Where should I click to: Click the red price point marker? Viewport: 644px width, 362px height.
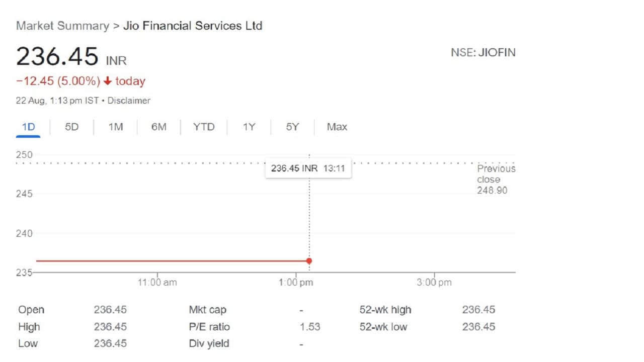(x=309, y=261)
